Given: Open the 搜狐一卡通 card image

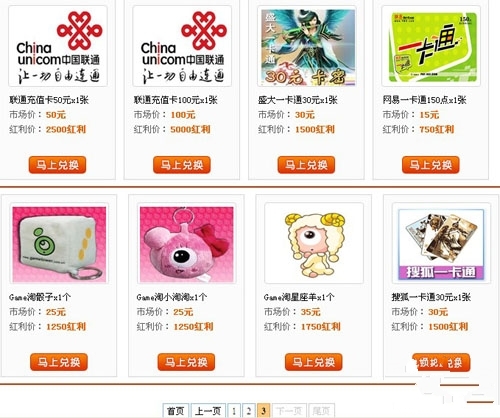Looking at the screenshot, I should point(441,244).
